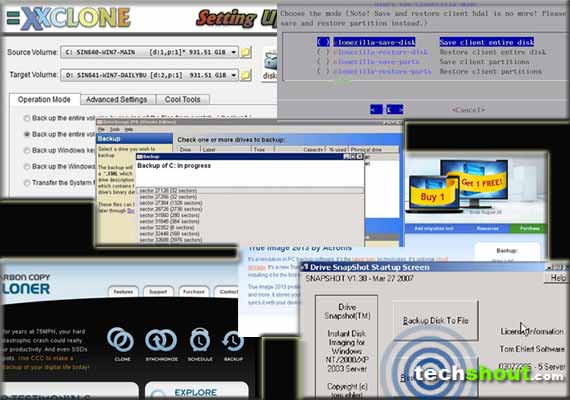
Task: Expand the Target Volume dropdown
Action: coord(234,75)
